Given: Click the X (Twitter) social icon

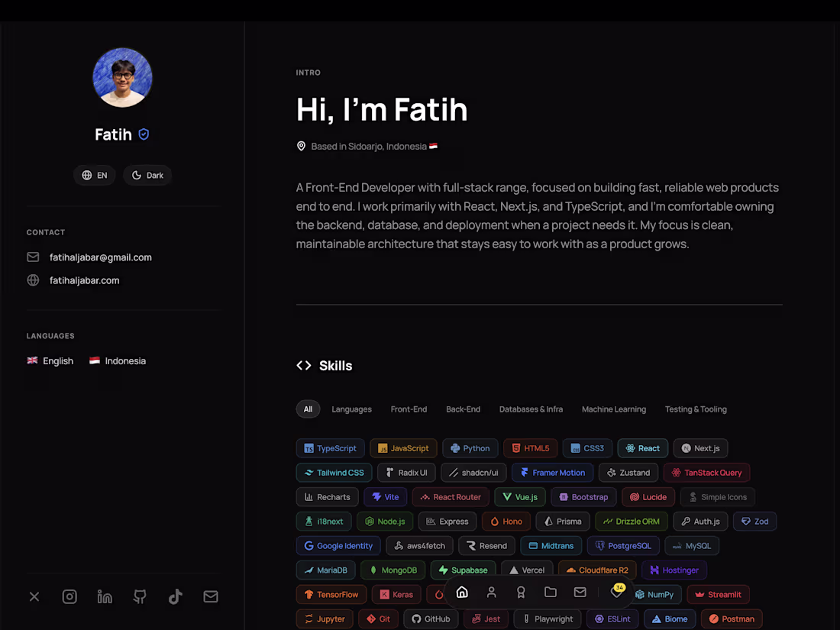Looking at the screenshot, I should (x=34, y=596).
